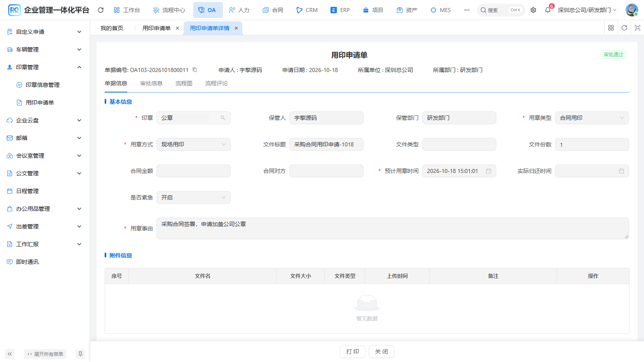
Task: Click the search icon in 印章 field
Action: tap(223, 118)
